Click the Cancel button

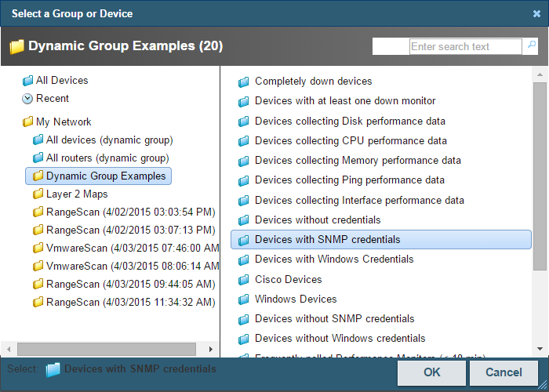click(504, 372)
